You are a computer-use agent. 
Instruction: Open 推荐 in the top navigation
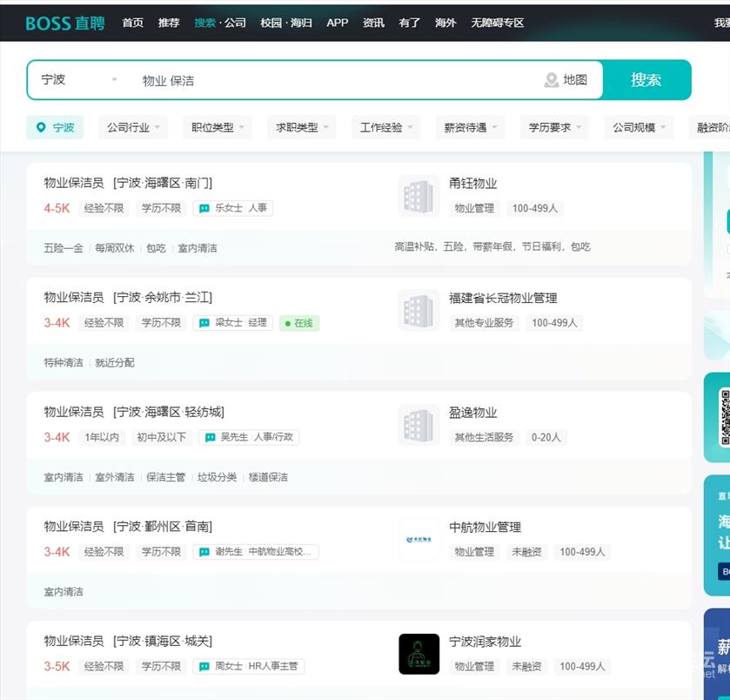click(x=169, y=23)
